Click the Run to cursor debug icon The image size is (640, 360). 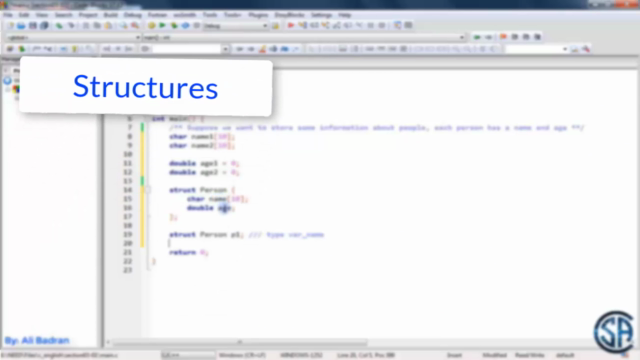pyautogui.click(x=302, y=26)
